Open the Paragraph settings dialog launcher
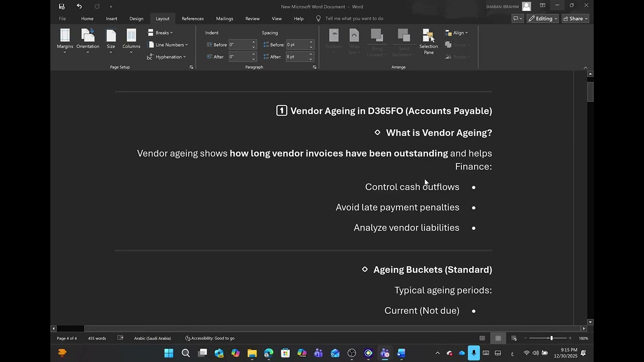Screen dimensions: 644x362 [x=314, y=67]
